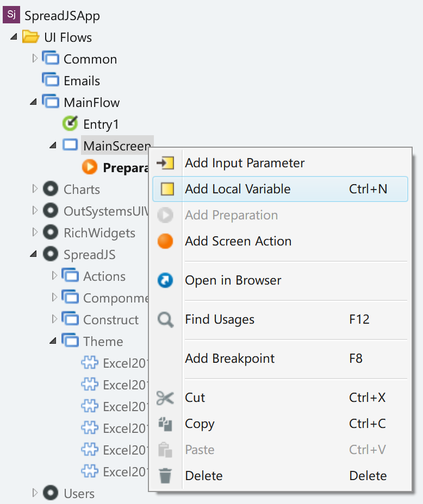Choose Add Input Parameter
423x504 pixels.
(x=280, y=163)
